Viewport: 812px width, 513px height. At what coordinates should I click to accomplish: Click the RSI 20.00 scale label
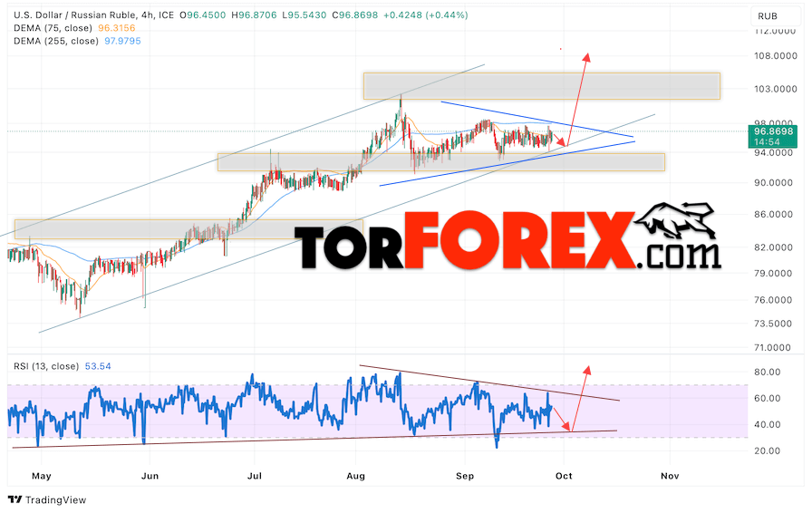click(x=768, y=450)
